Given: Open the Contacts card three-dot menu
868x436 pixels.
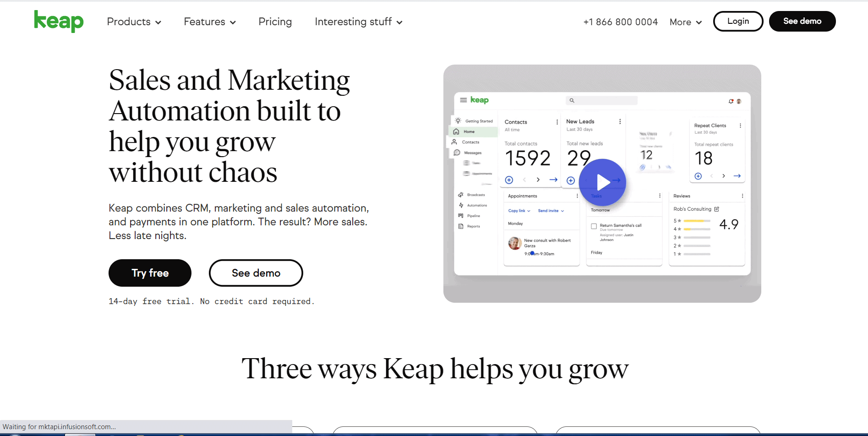Looking at the screenshot, I should pos(557,122).
